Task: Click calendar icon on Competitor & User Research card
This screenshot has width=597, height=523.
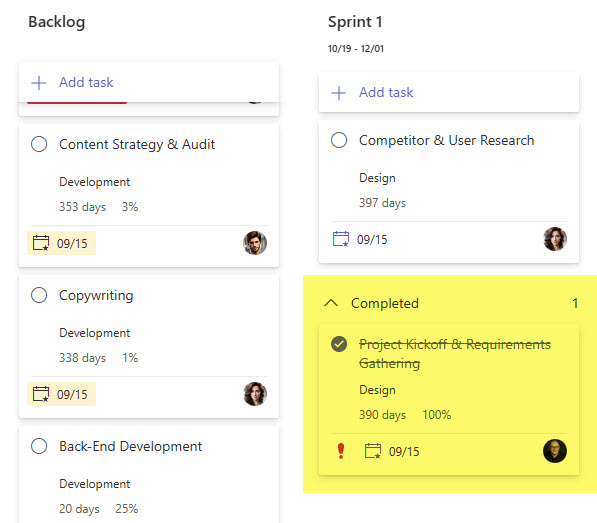Action: pyautogui.click(x=341, y=239)
